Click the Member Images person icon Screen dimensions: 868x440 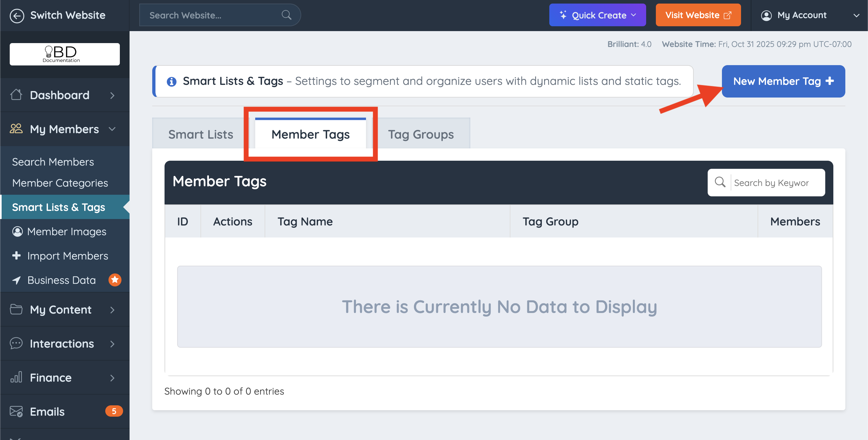[17, 231]
